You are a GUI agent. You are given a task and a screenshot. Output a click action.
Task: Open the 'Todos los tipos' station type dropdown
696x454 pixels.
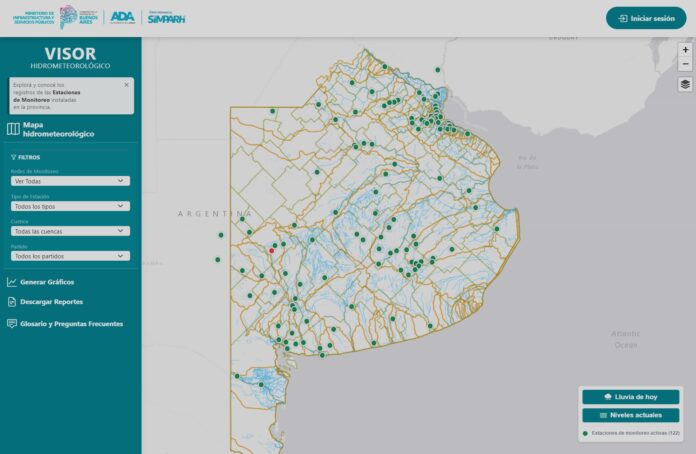(70, 206)
